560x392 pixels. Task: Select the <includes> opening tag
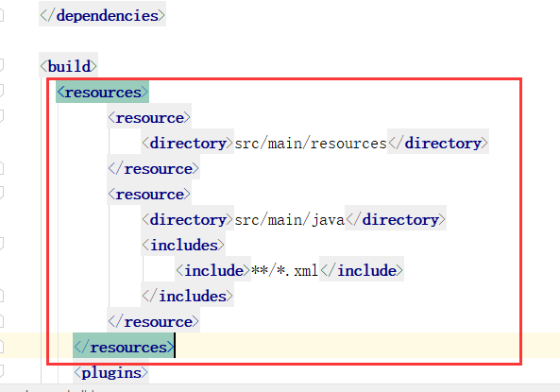183,246
